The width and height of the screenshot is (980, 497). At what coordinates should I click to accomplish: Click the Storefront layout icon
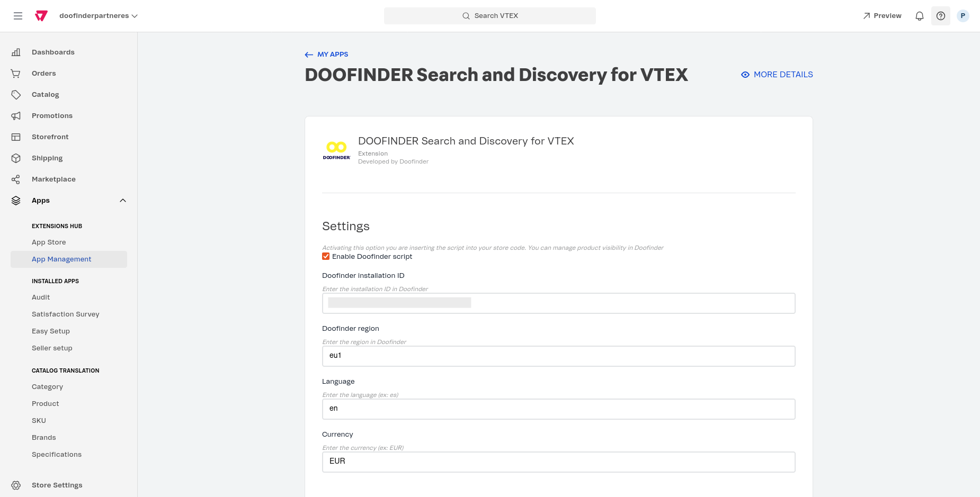click(x=16, y=137)
